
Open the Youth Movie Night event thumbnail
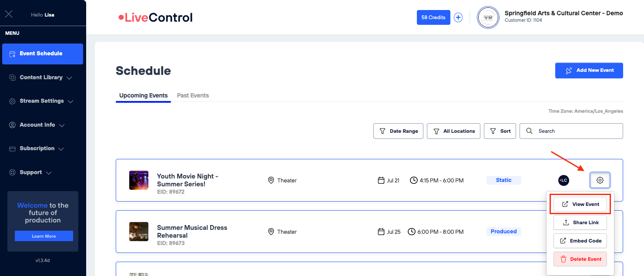tap(139, 180)
